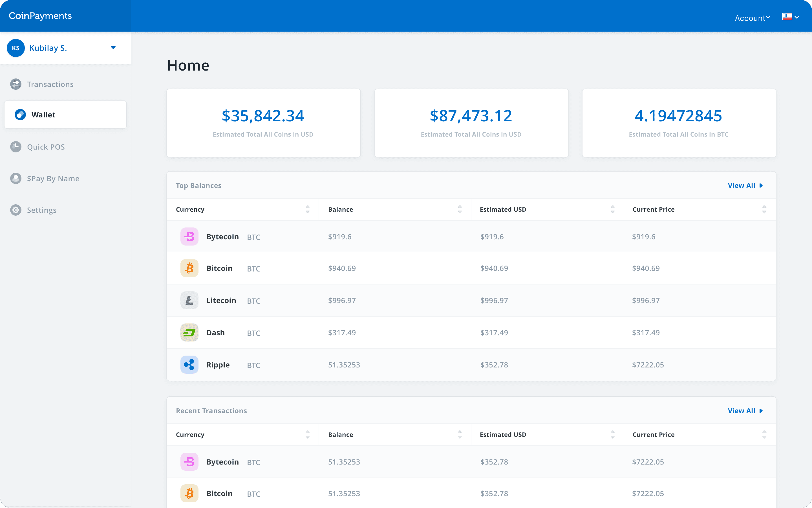
Task: Sort Recent Transactions by Estimated USD column
Action: coord(612,434)
